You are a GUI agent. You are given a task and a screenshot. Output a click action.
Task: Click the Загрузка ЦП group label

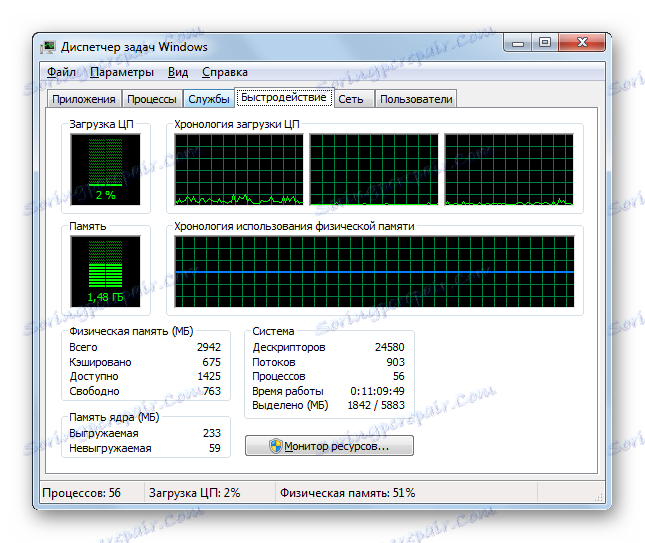click(x=101, y=125)
